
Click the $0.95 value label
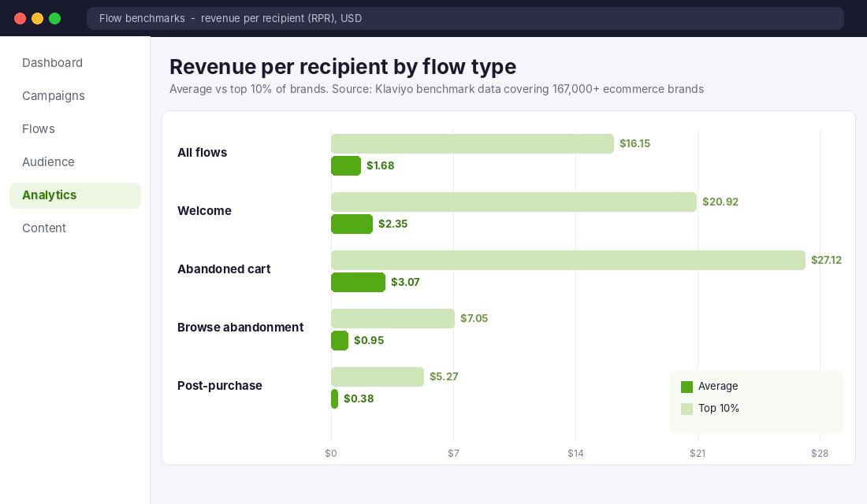pyautogui.click(x=369, y=340)
